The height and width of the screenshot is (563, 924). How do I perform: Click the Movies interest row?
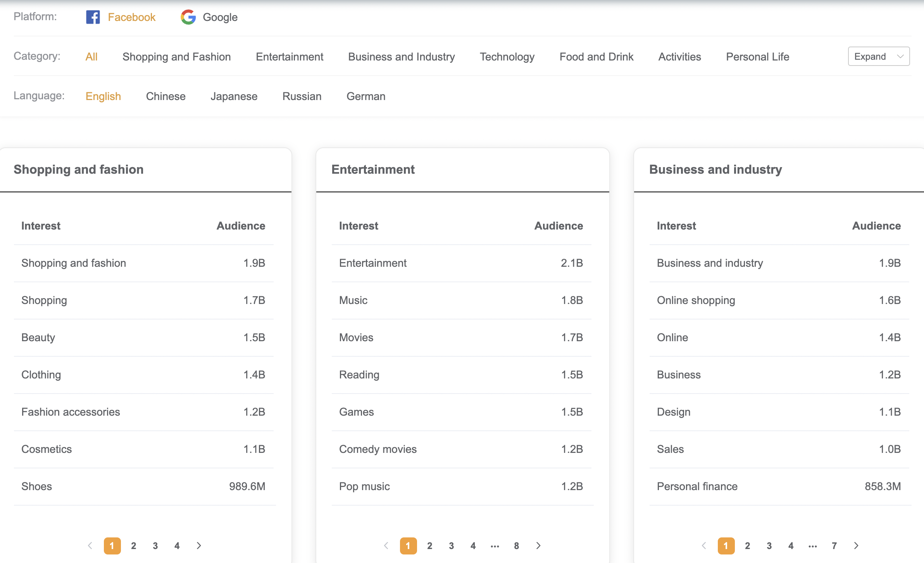462,338
